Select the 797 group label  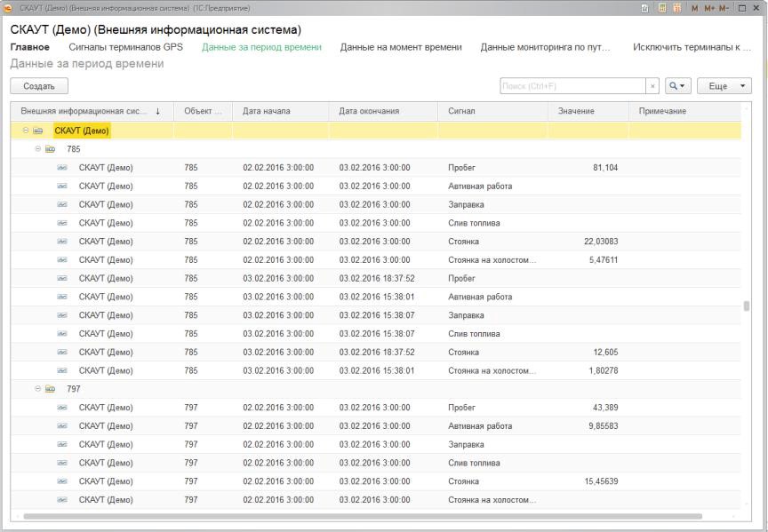[74, 389]
